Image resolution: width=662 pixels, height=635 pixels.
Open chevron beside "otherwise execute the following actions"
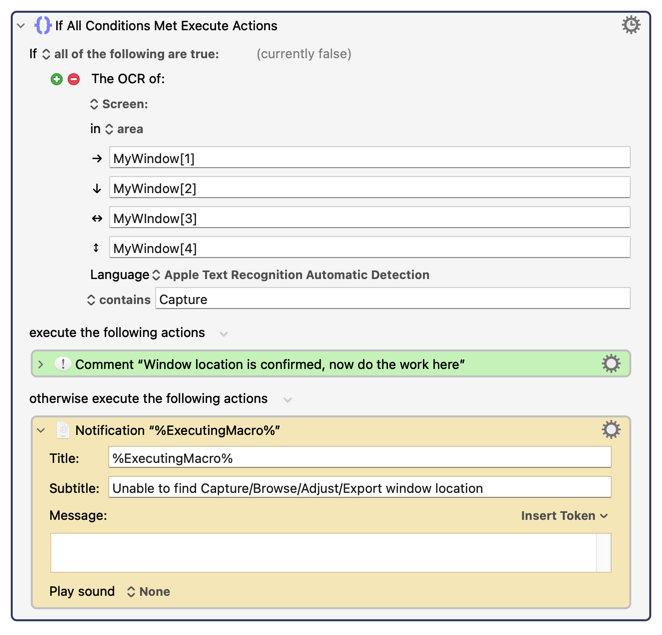tap(288, 399)
